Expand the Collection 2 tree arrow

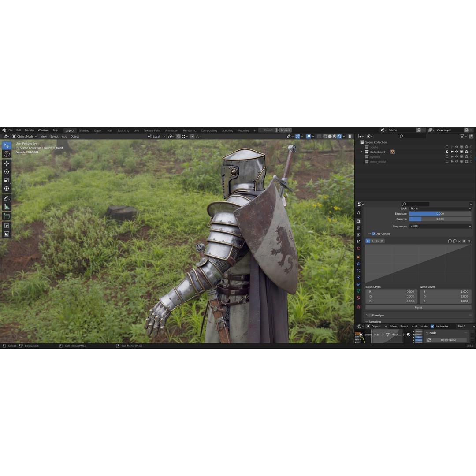click(362, 152)
